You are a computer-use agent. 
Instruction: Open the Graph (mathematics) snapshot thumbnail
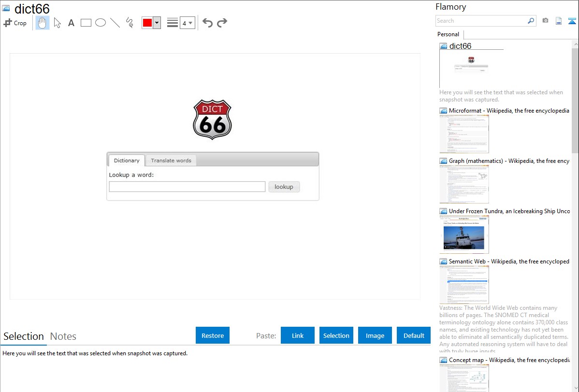point(464,184)
